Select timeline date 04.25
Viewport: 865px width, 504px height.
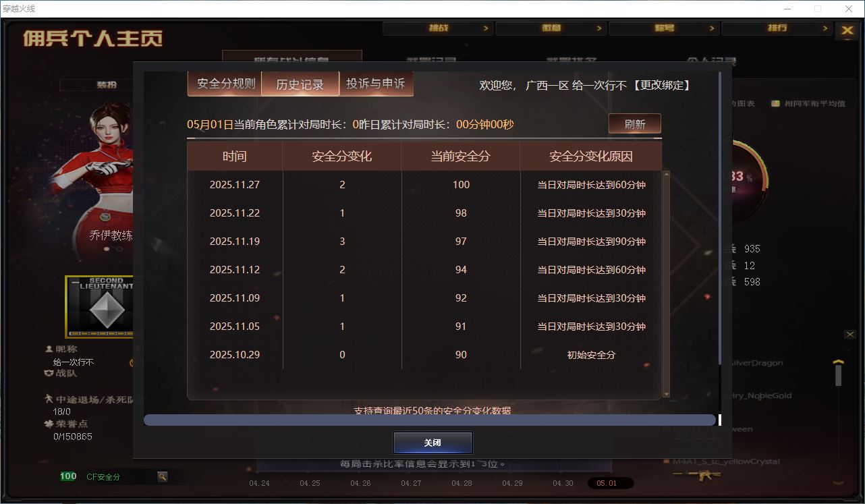[x=310, y=483]
